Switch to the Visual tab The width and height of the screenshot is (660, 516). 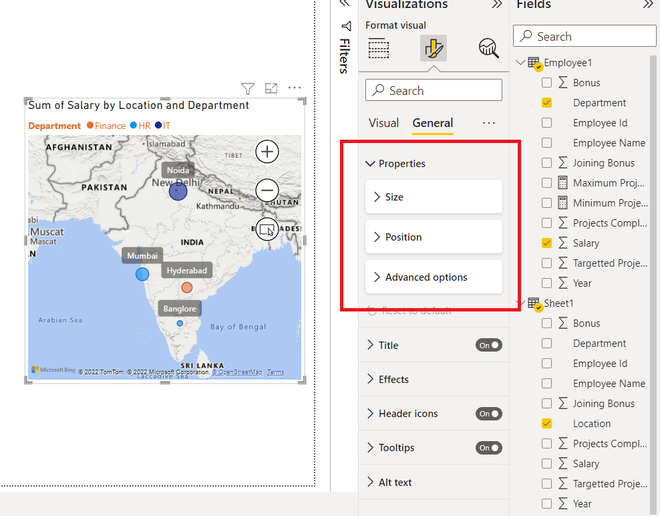tap(383, 123)
